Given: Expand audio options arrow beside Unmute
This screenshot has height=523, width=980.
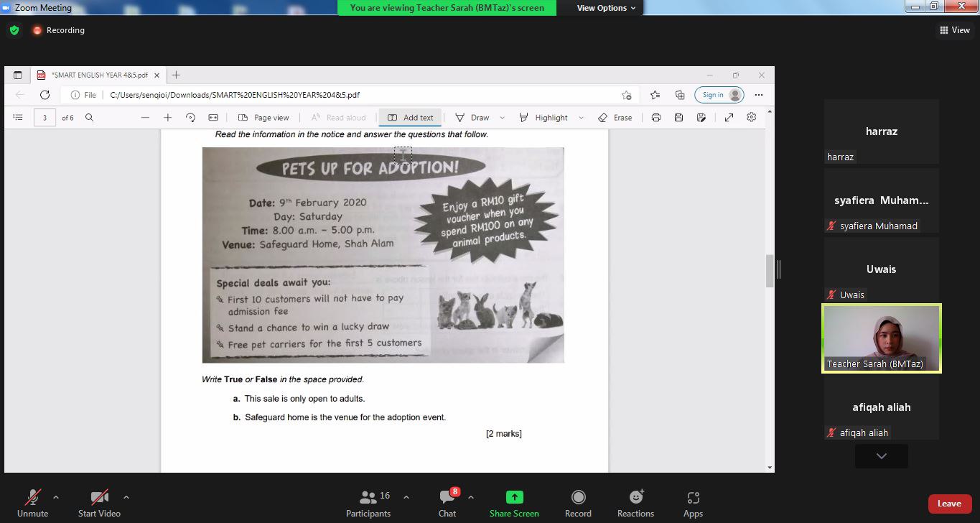Looking at the screenshot, I should coord(56,497).
